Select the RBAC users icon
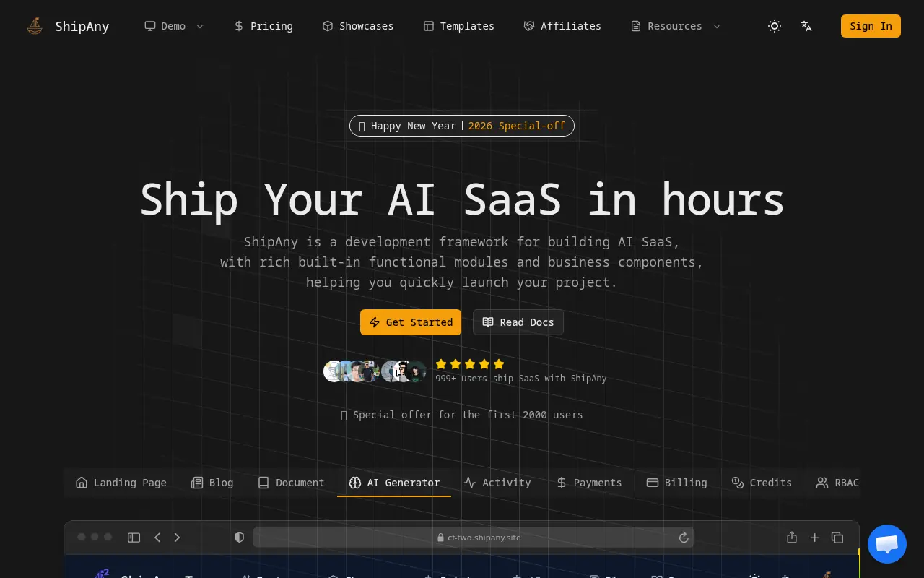Viewport: 924px width, 578px height. pyautogui.click(x=822, y=483)
